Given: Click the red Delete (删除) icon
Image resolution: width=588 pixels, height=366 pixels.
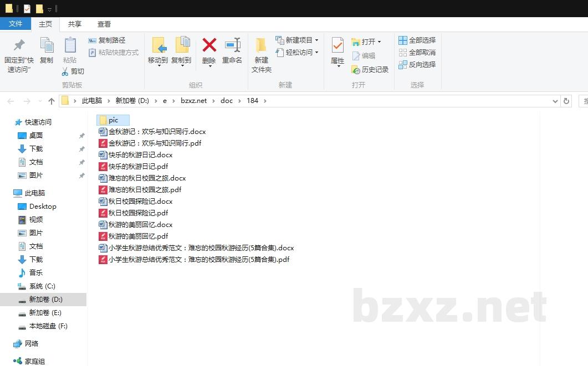Looking at the screenshot, I should (x=209, y=45).
